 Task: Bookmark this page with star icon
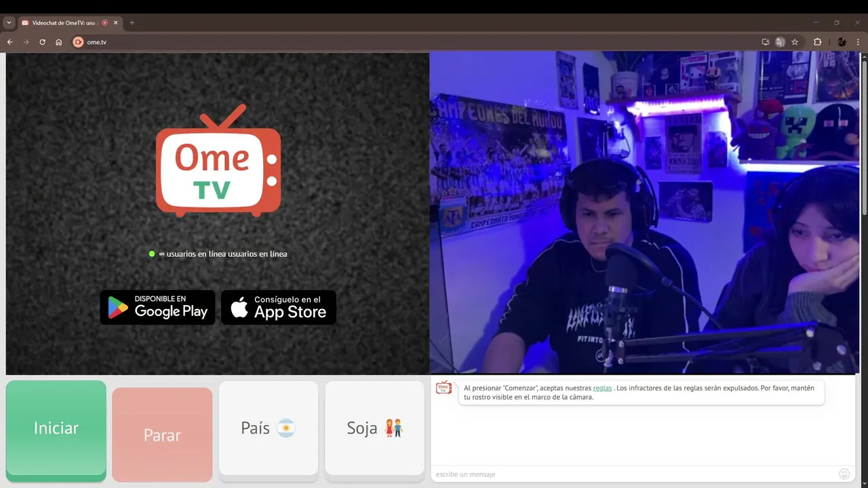[795, 42]
